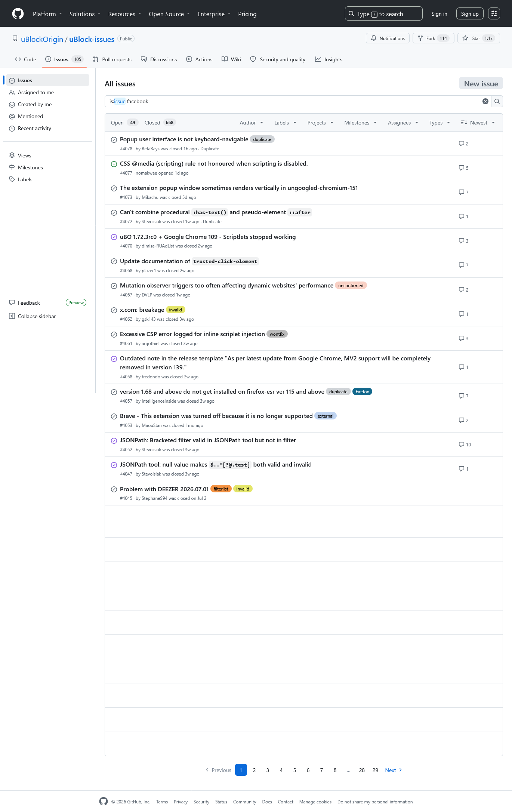Image resolution: width=512 pixels, height=812 pixels.
Task: Open the Pricing link
Action: pos(247,14)
